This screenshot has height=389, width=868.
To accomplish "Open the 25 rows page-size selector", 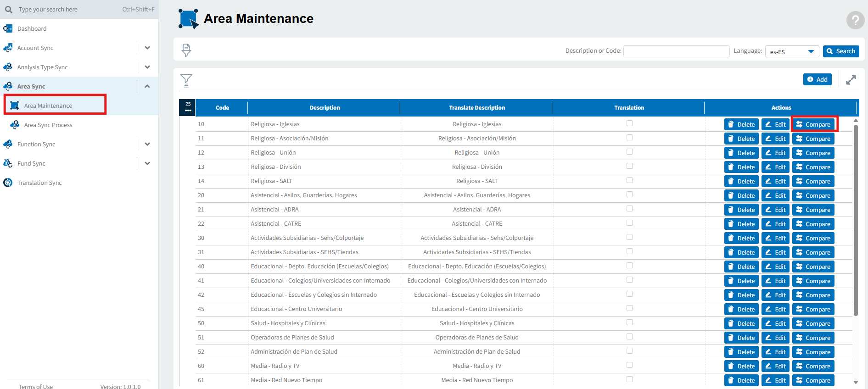I will pyautogui.click(x=187, y=107).
